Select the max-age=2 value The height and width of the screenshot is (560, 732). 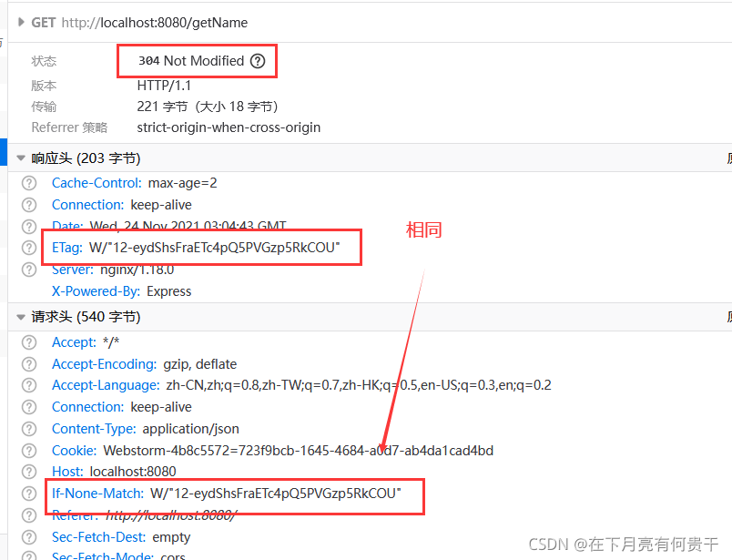182,183
